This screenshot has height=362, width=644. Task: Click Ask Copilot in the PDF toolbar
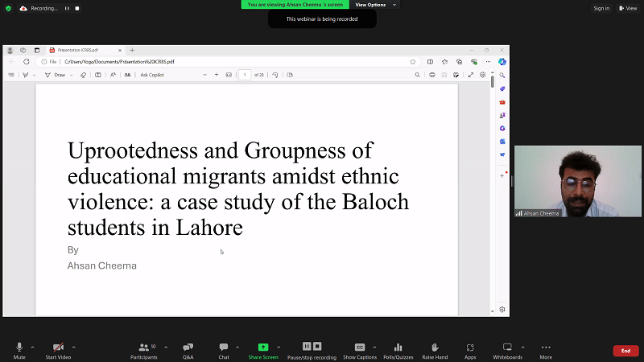pos(152,75)
